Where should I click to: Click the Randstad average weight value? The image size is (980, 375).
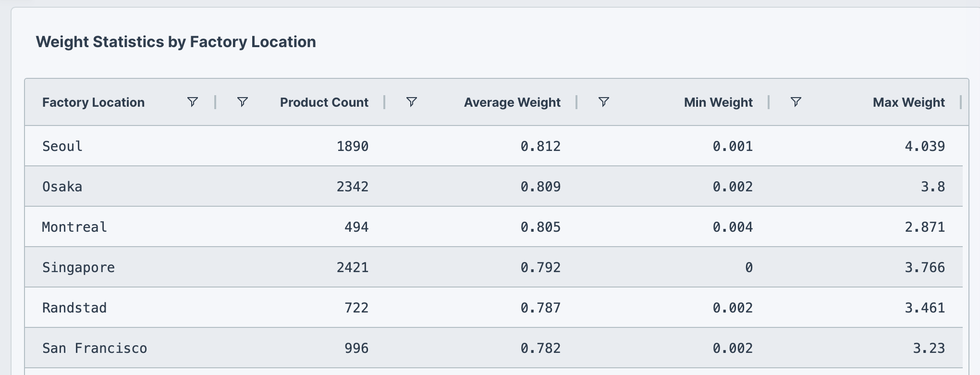[x=541, y=307]
